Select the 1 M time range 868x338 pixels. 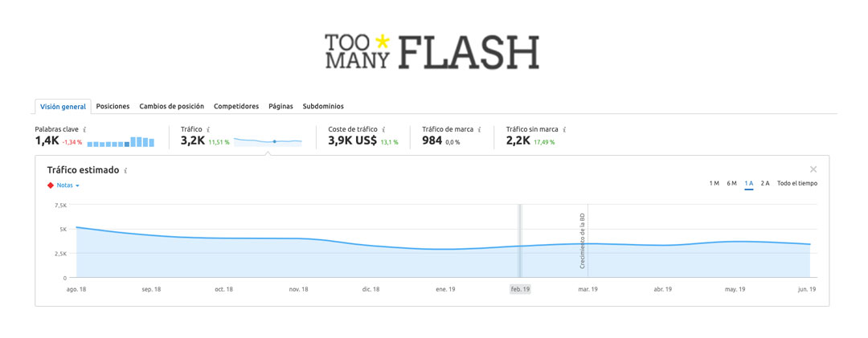(714, 183)
